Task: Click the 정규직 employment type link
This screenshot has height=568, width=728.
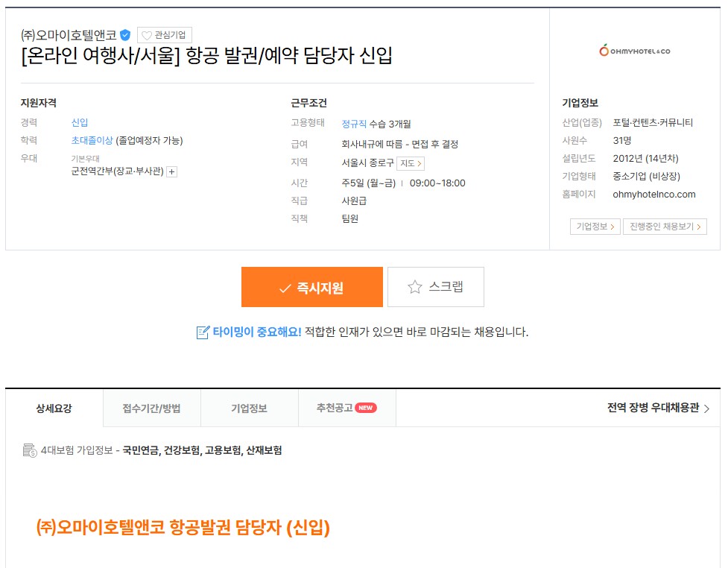Action: pos(354,124)
